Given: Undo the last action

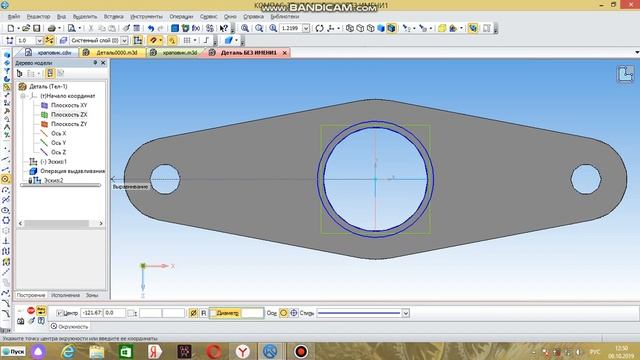Looking at the screenshot, I should pos(151,28).
